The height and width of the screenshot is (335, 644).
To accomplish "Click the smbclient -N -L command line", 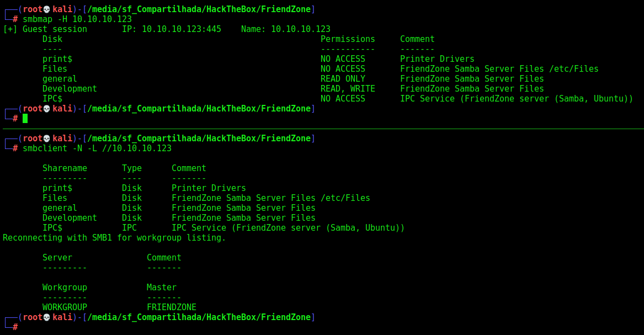I will (97, 148).
